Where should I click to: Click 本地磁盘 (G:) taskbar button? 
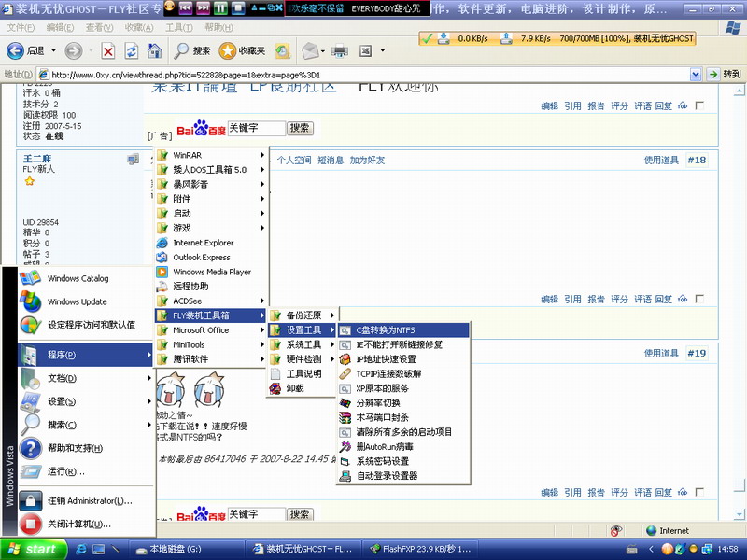(186, 549)
